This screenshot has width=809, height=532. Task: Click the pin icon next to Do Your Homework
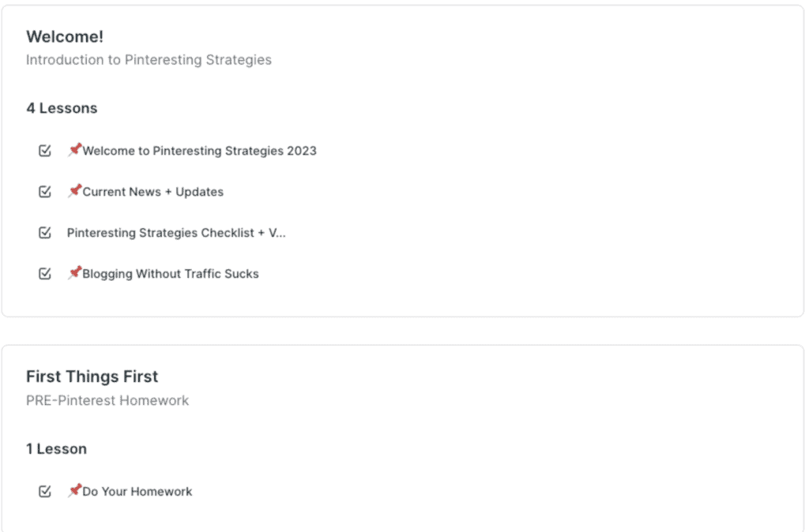click(74, 491)
